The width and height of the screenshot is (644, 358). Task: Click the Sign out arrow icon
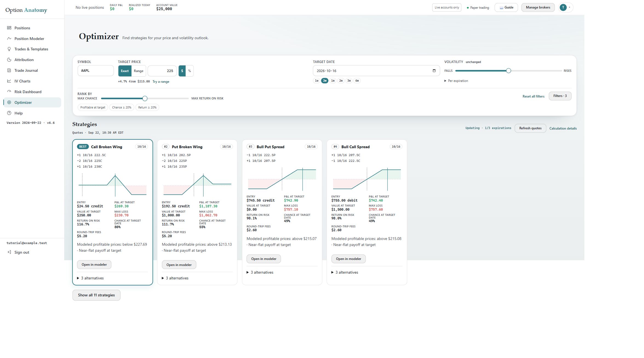click(x=9, y=252)
